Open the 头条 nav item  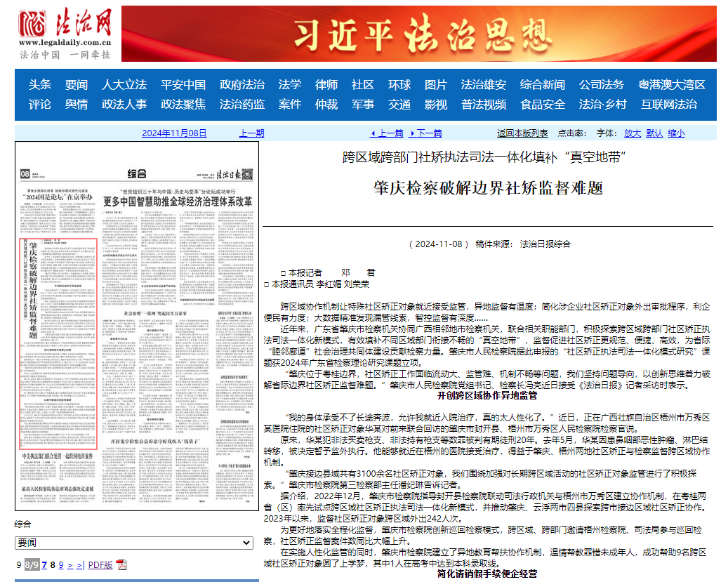tap(40, 84)
